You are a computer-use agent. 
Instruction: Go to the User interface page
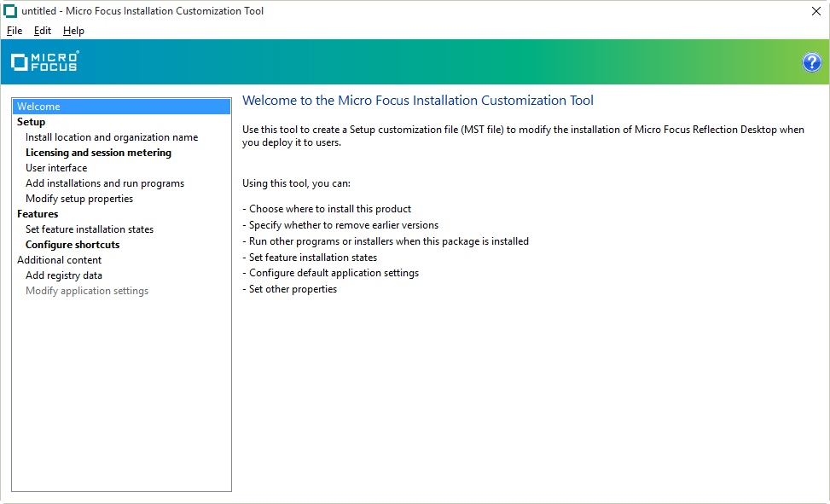click(x=56, y=168)
